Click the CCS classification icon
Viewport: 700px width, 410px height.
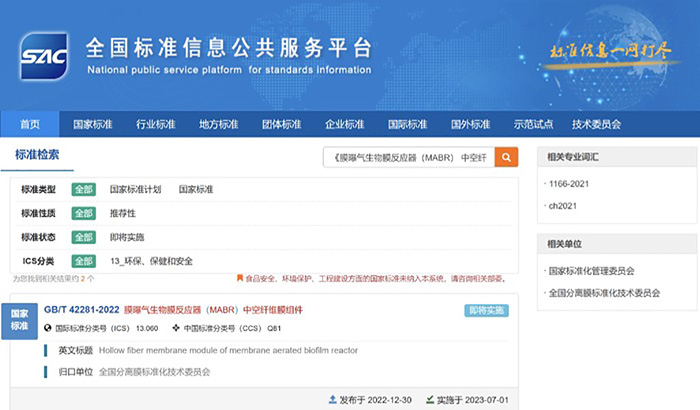(176, 328)
